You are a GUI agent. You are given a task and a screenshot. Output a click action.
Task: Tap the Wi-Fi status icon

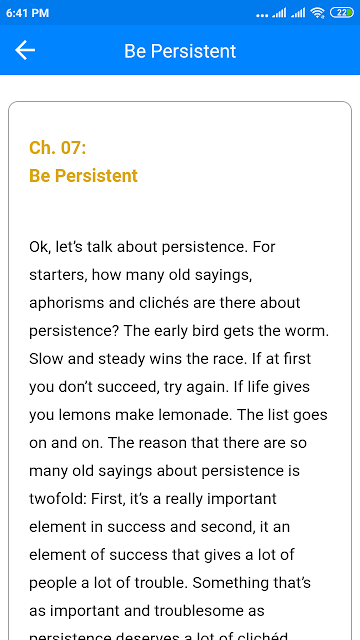click(x=317, y=13)
